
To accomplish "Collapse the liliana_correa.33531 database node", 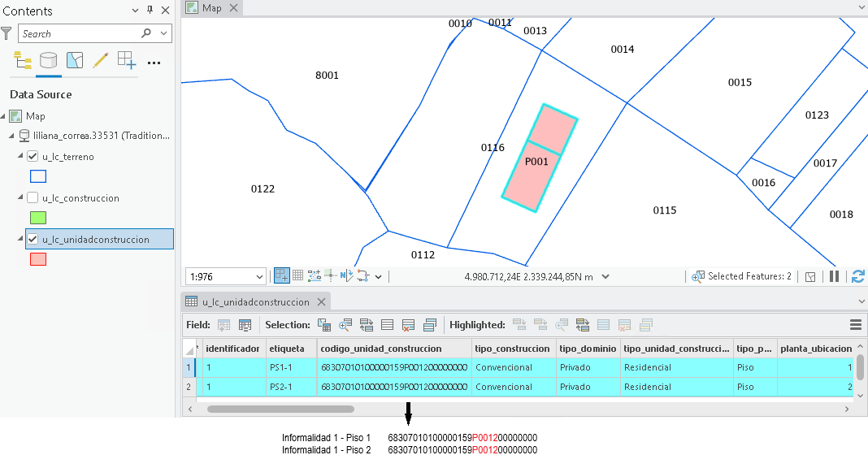I will (x=11, y=136).
